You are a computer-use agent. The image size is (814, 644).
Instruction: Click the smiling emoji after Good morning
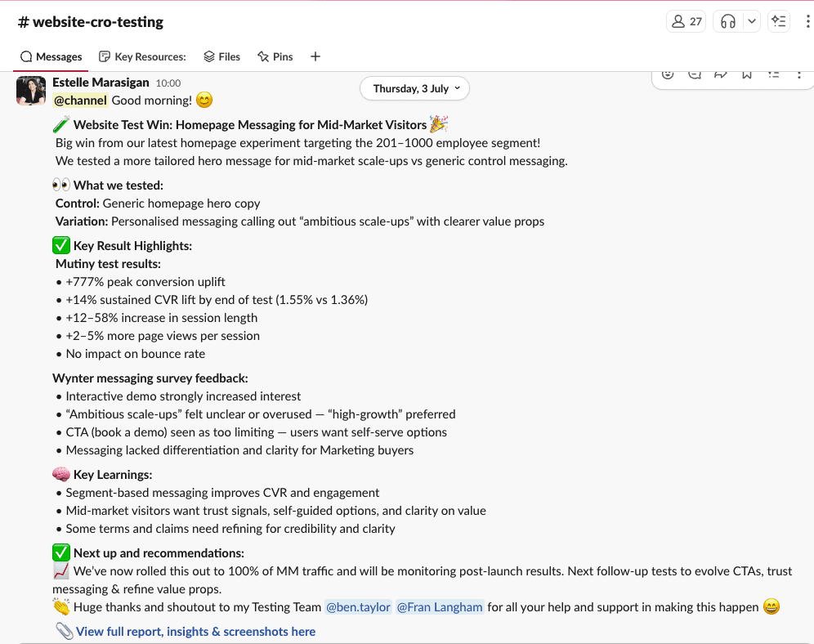click(204, 100)
